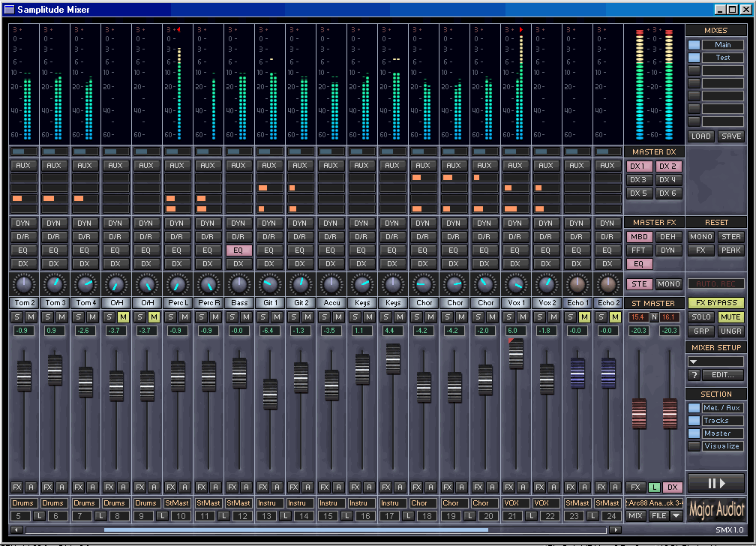756x546 pixels.
Task: Click the SAVE button in the Mixes panel
Action: 730,136
